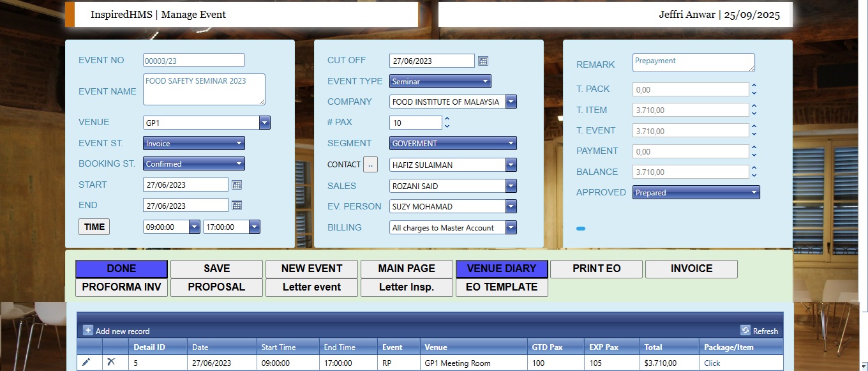Image resolution: width=868 pixels, height=371 pixels.
Task: Open the end time 17:00:00 dropdown
Action: tap(255, 227)
